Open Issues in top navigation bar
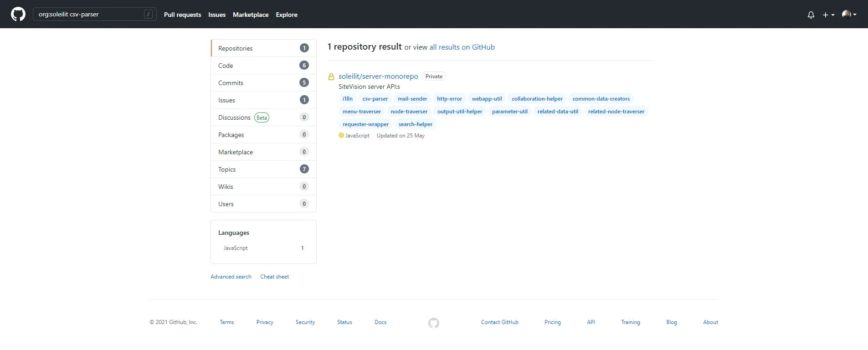Viewport: 868px width, 350px height. (x=217, y=15)
